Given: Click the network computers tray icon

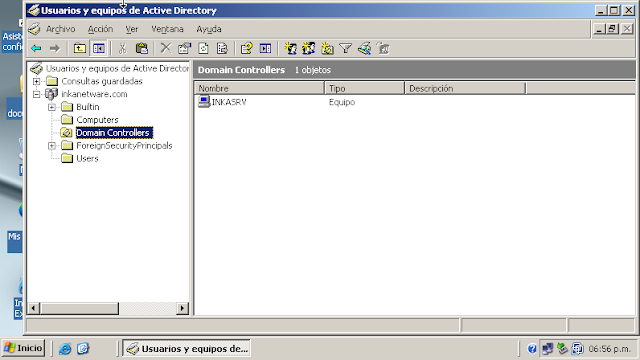Looking at the screenshot, I should click(x=547, y=349).
